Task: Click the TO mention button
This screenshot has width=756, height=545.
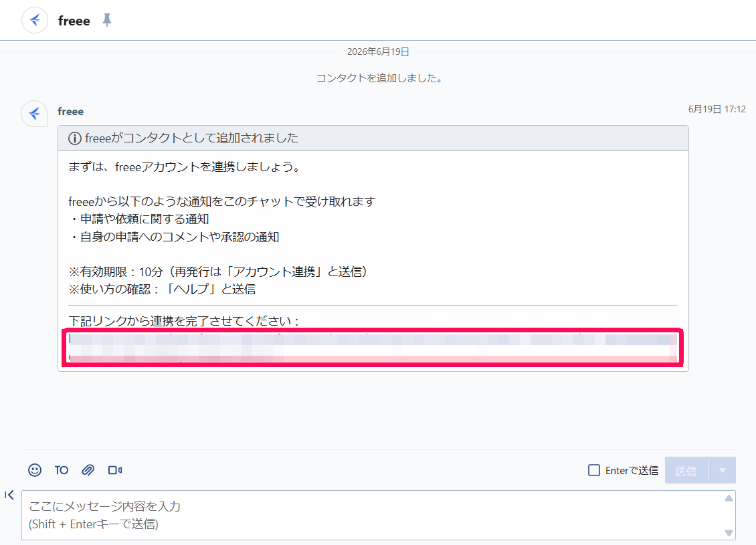Action: coord(62,470)
